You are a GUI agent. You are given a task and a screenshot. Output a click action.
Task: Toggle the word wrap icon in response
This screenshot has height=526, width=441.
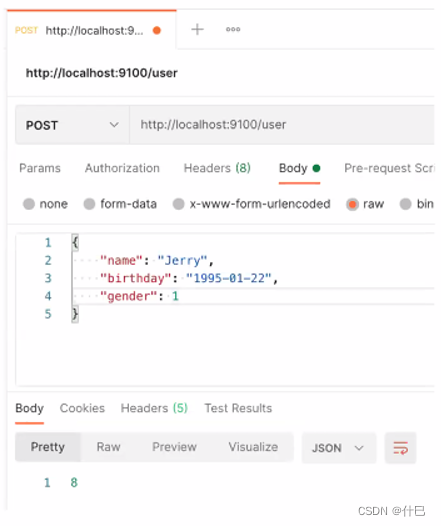tap(400, 448)
